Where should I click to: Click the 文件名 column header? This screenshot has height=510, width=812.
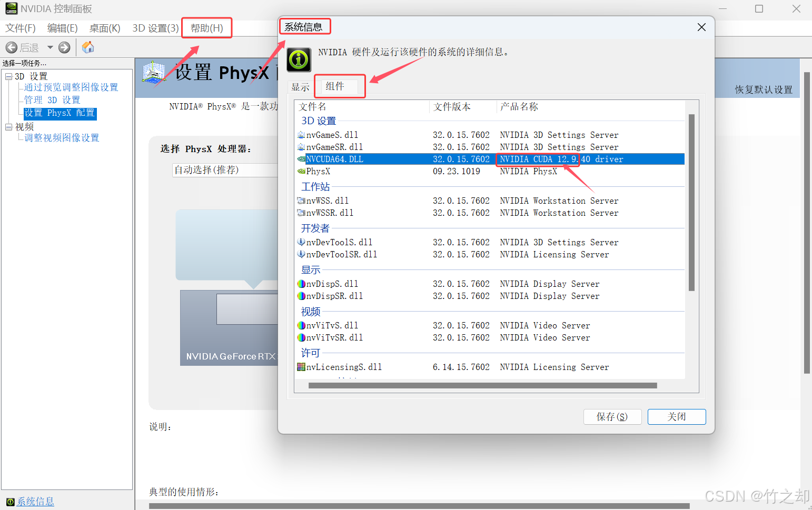[362, 107]
